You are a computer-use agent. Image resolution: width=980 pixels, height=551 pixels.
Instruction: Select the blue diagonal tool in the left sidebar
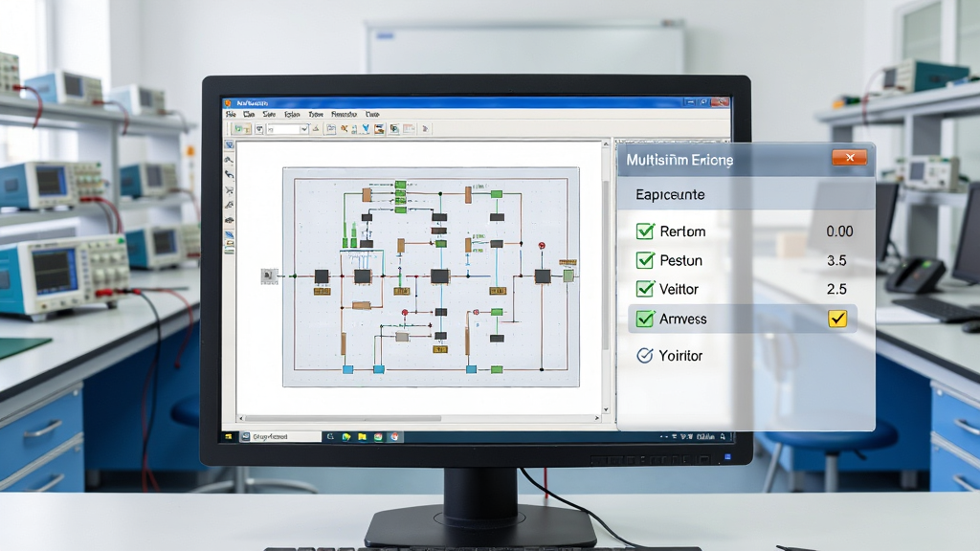[x=230, y=235]
